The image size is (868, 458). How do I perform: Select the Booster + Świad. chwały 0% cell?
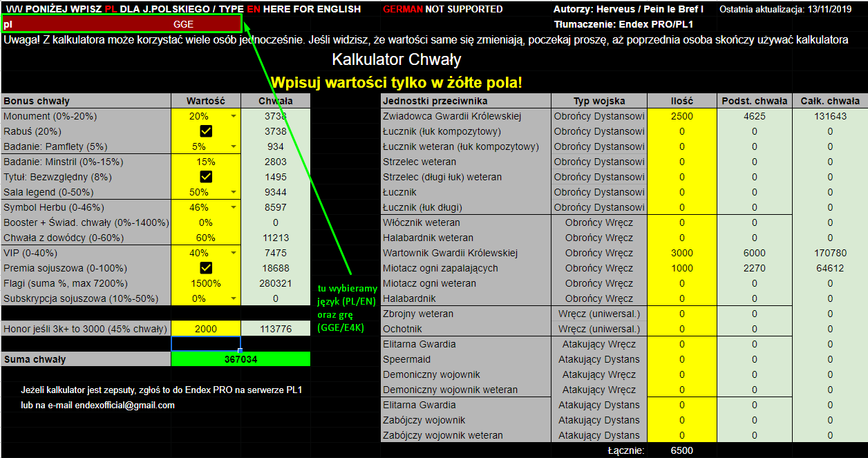[x=206, y=222]
